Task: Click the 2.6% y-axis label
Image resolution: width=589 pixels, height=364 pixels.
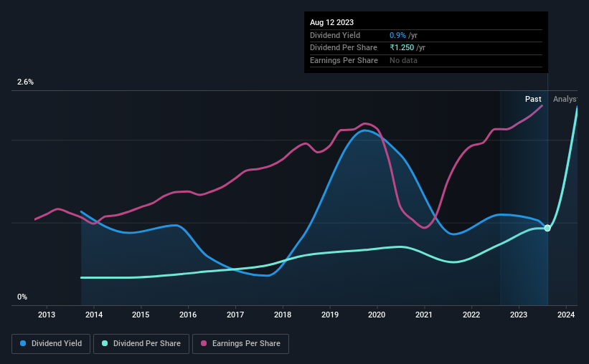Action: [25, 82]
